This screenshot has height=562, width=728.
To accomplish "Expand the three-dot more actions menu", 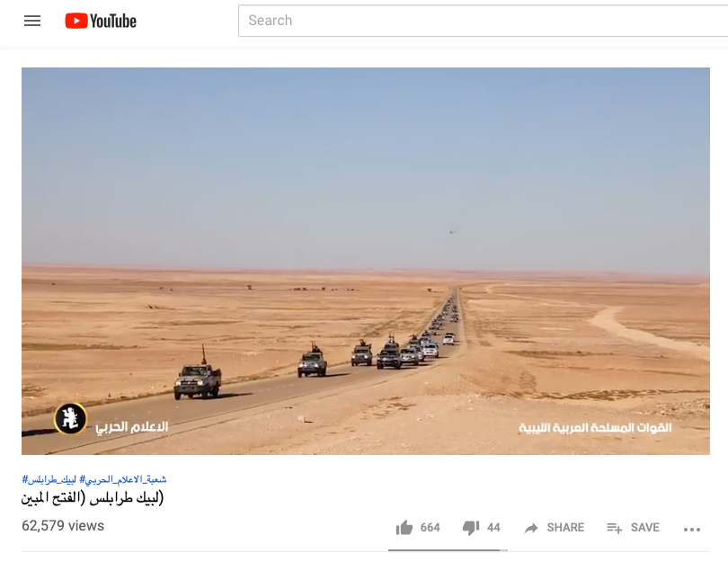I will pos(692,530).
